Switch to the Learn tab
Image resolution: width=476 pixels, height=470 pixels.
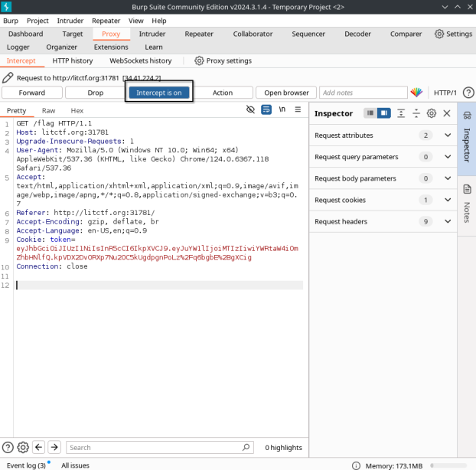pyautogui.click(x=154, y=47)
